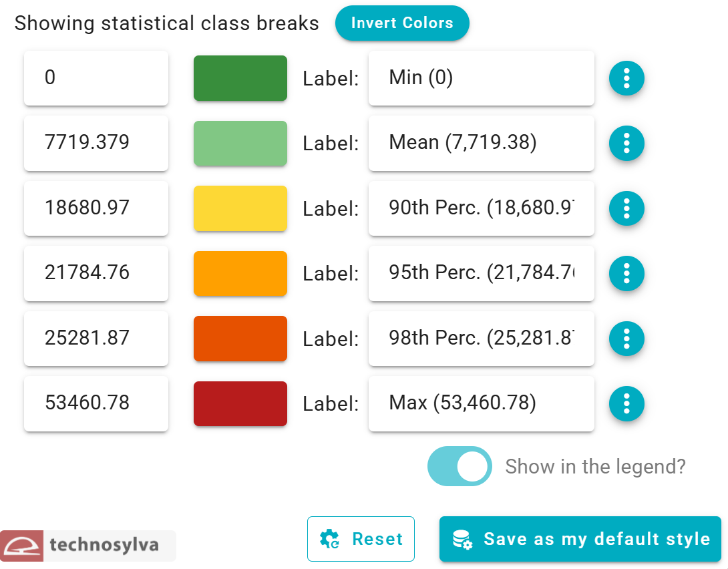Screen dimensions: 728x569
Task: Open options menu for Min (0) row
Action: pos(626,78)
